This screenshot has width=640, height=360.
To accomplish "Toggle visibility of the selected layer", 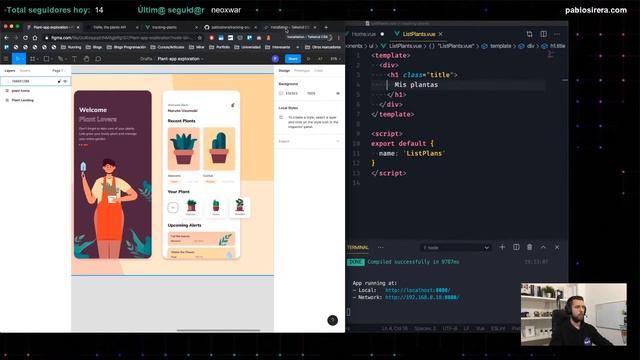I will 65,81.
